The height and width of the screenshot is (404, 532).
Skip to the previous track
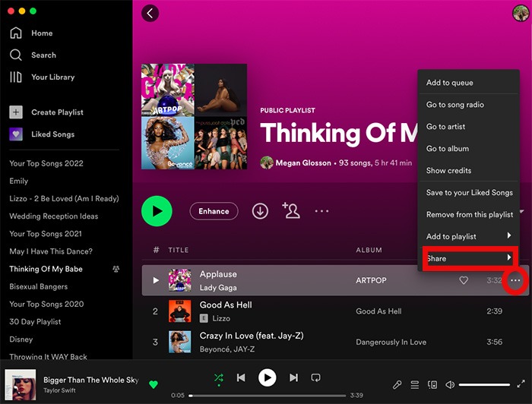(241, 377)
